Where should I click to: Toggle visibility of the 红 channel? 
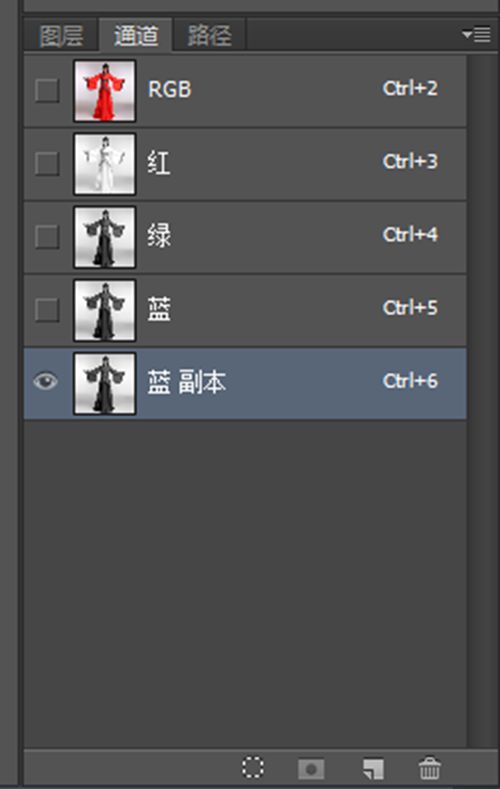(47, 164)
